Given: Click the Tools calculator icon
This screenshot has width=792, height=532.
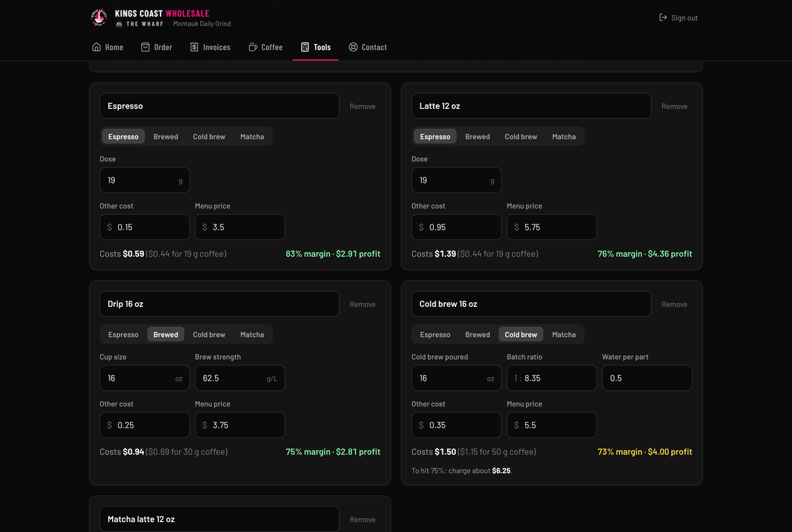Looking at the screenshot, I should click(x=305, y=47).
